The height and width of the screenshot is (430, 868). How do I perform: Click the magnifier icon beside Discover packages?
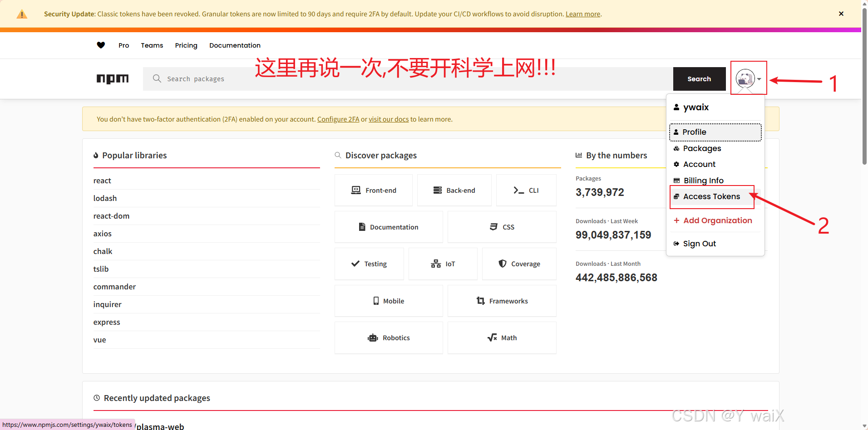[338, 155]
